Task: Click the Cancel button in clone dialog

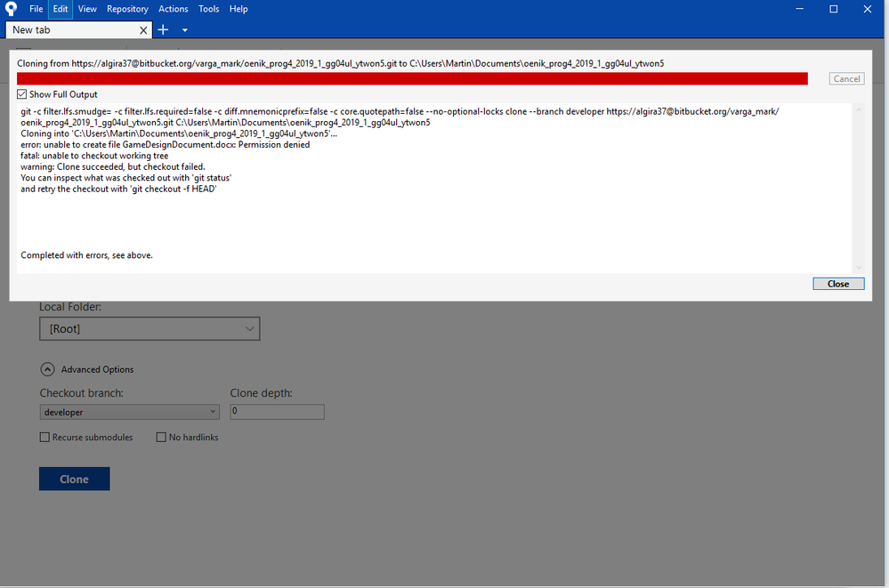Action: (x=846, y=79)
